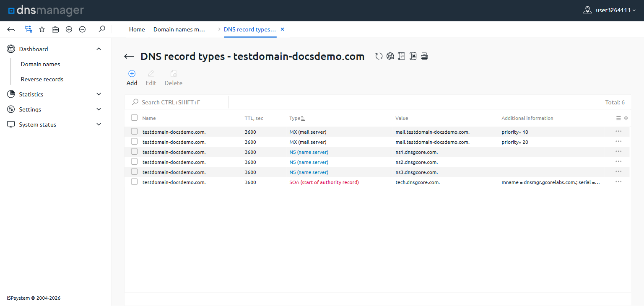
Task: Click the dnsmanager logo
Action: (x=46, y=10)
